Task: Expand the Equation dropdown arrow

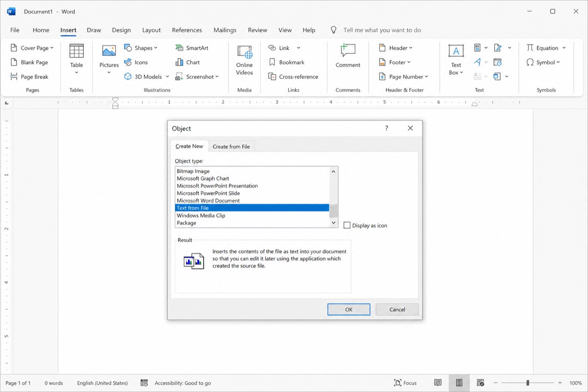Action: click(x=564, y=48)
